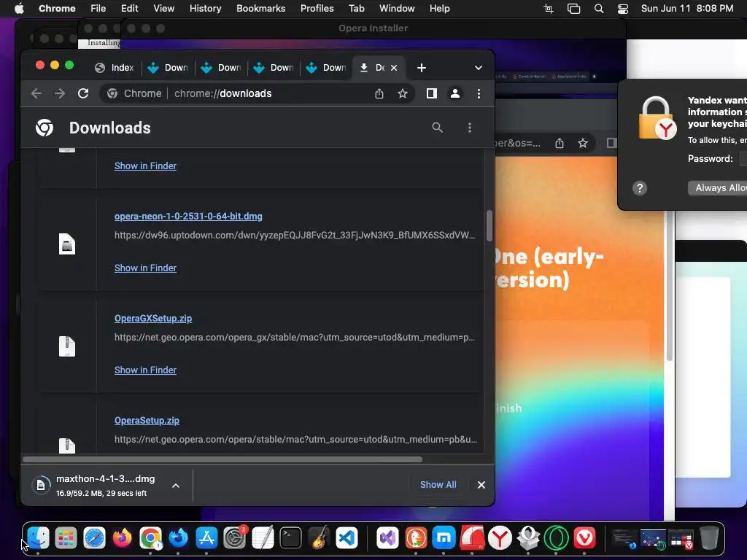Screen dimensions: 747x560
Task: Switch to the Index tab
Action: (115, 68)
